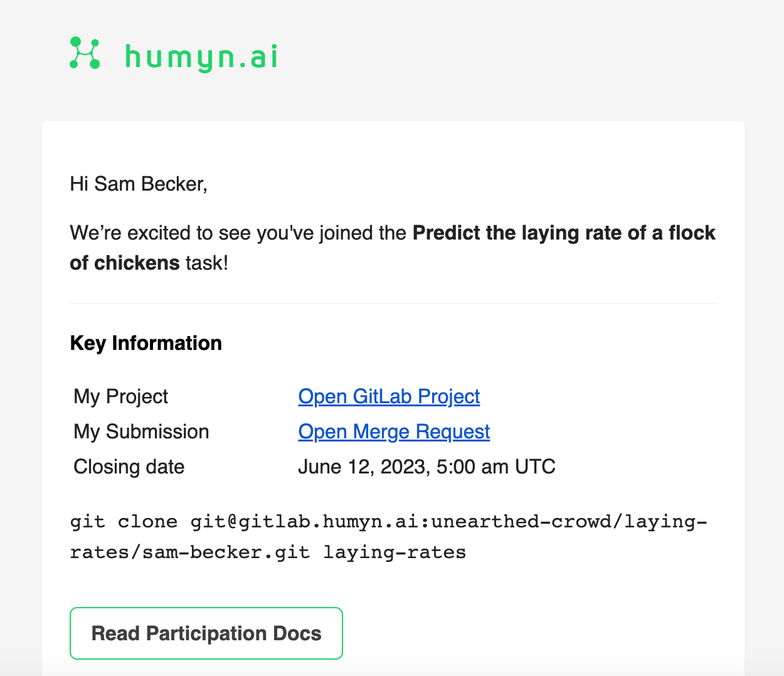This screenshot has height=676, width=784.
Task: Click the My Submission row label
Action: tap(141, 431)
